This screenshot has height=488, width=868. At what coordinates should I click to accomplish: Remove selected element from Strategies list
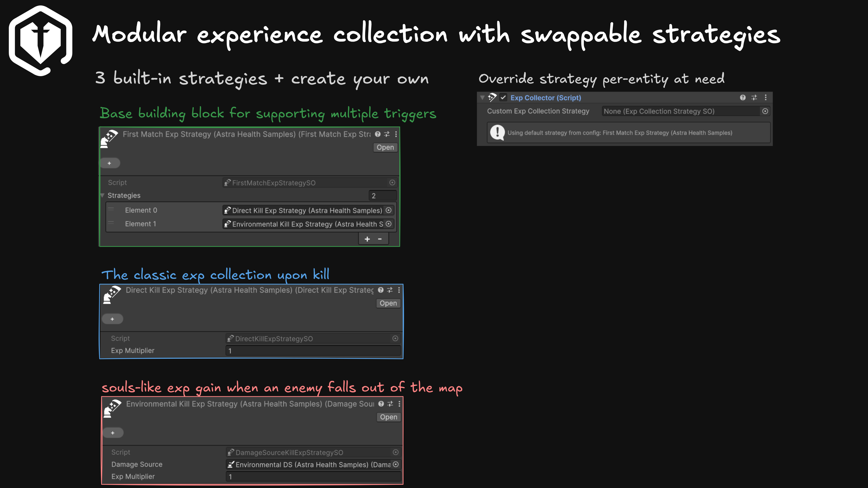pos(380,239)
